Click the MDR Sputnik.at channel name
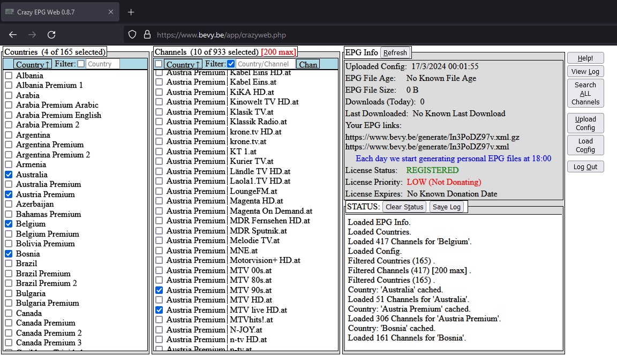Viewport: 617px width, 364px height. [258, 231]
